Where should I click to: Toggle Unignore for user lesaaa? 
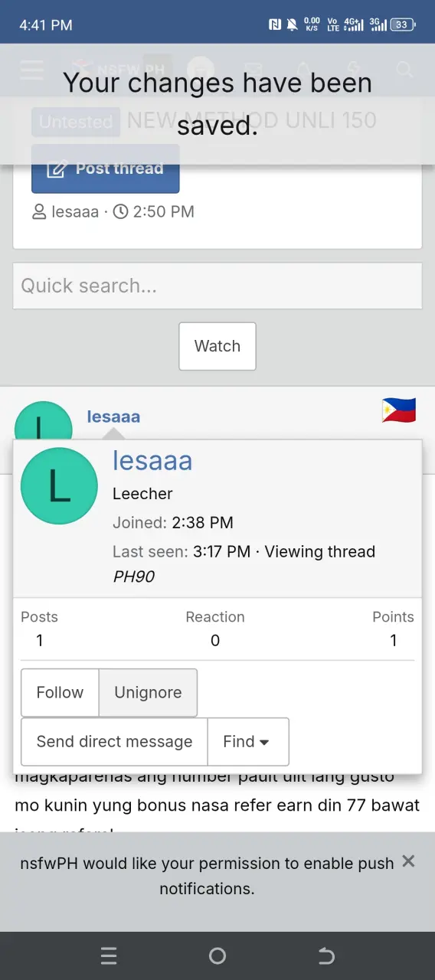[148, 693]
